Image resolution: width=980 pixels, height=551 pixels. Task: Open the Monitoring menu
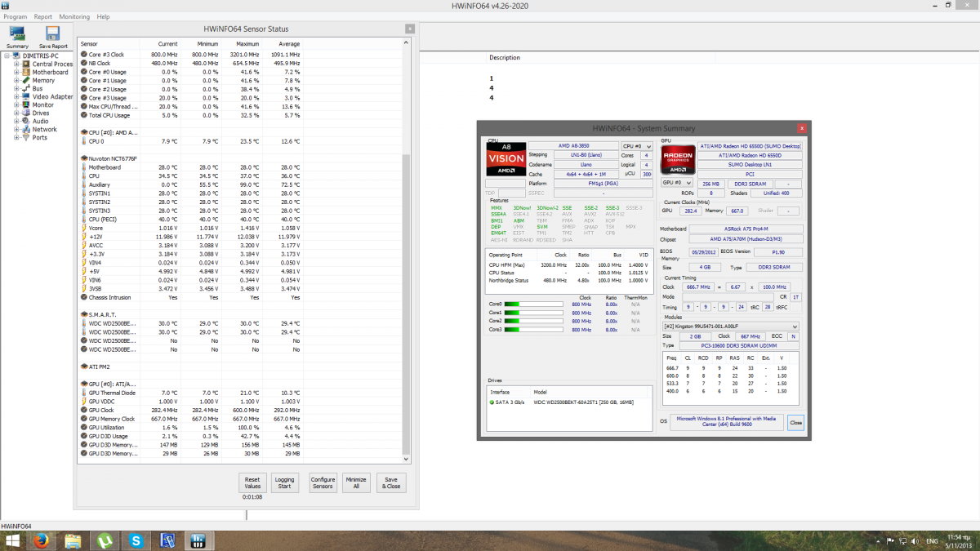[x=74, y=16]
